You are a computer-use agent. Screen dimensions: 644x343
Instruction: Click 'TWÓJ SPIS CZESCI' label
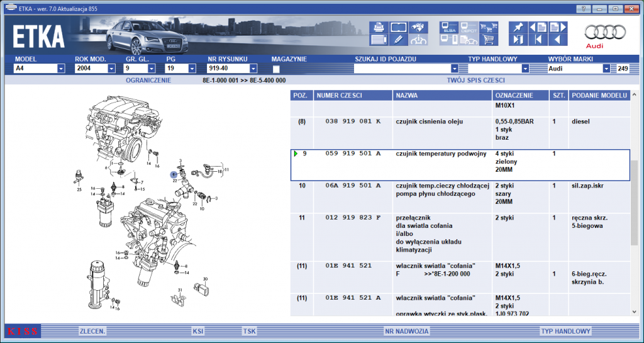[475, 81]
